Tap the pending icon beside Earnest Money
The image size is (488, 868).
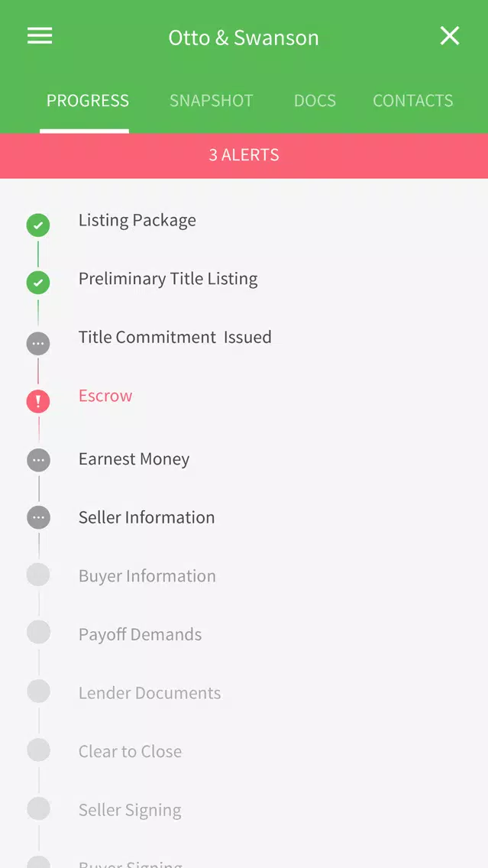point(38,460)
